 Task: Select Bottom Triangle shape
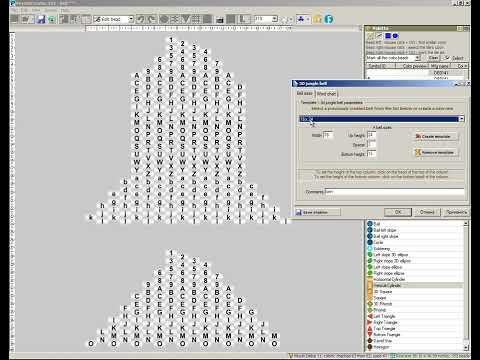(x=414, y=335)
